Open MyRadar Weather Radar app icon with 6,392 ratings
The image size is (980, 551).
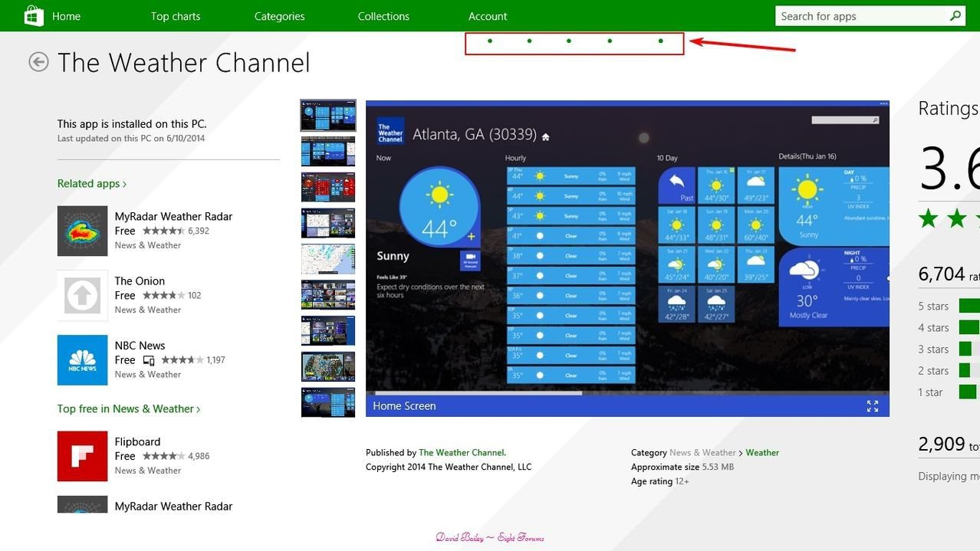click(82, 231)
